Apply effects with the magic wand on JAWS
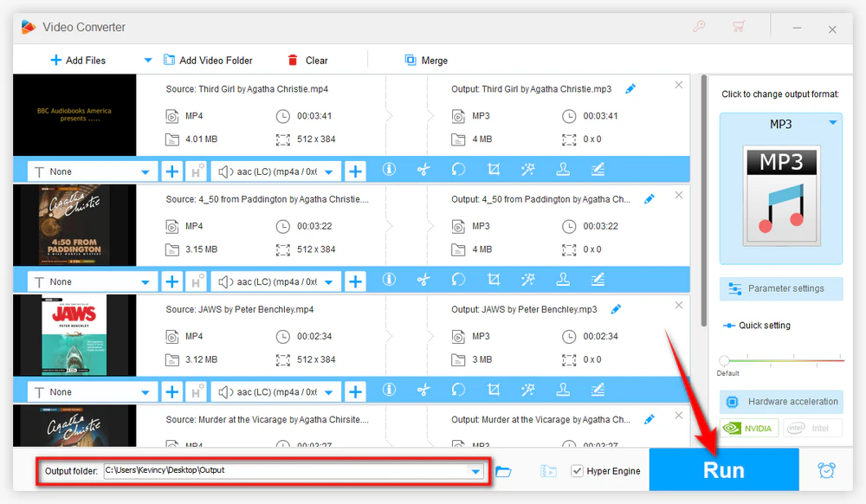866x504 pixels. pos(529,391)
